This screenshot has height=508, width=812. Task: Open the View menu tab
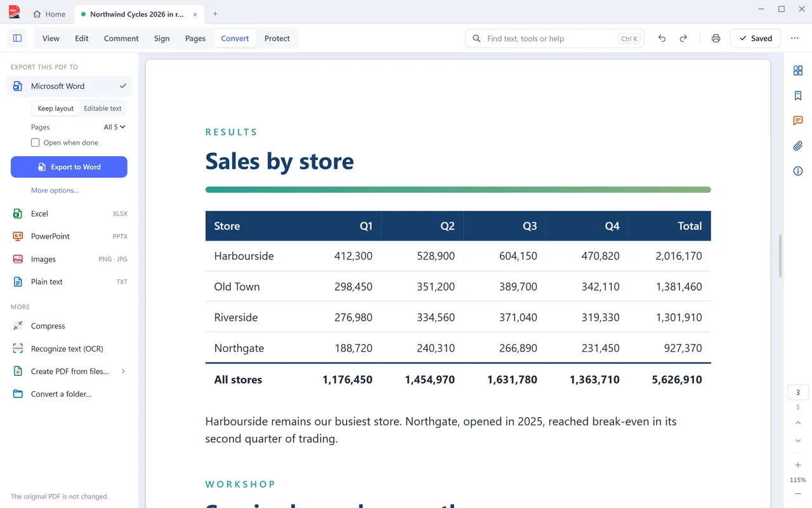point(51,38)
